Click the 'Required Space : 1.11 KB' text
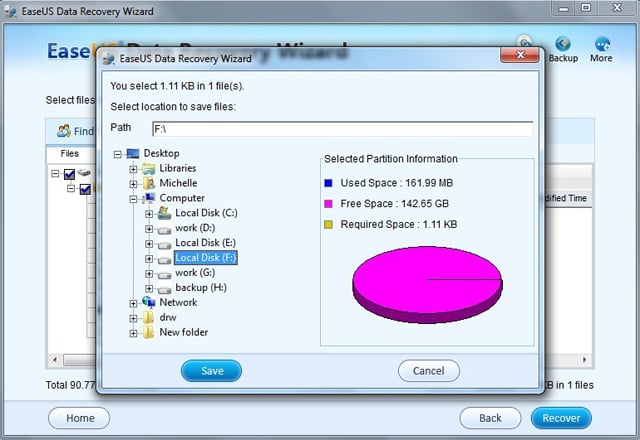The height and width of the screenshot is (440, 640). 399,224
